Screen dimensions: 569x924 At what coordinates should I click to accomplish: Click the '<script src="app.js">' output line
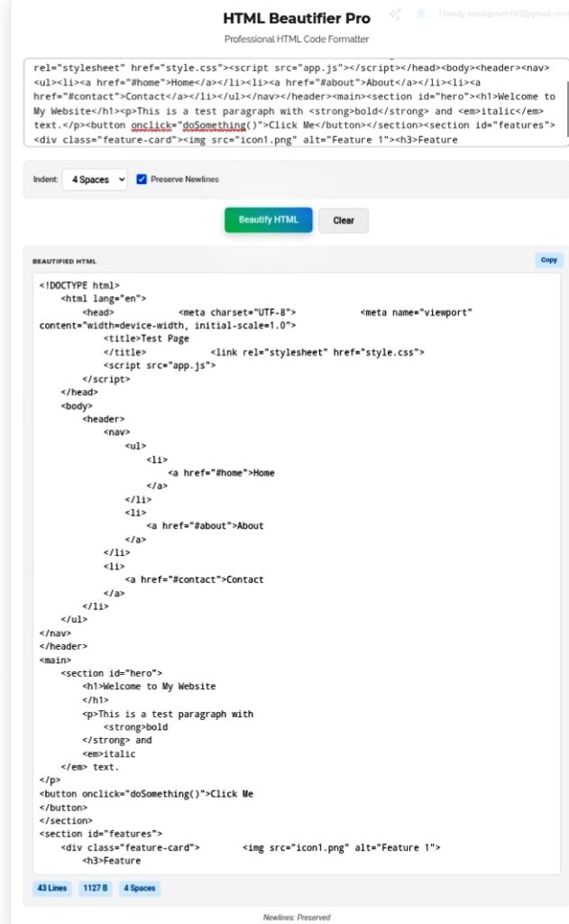pyautogui.click(x=160, y=365)
